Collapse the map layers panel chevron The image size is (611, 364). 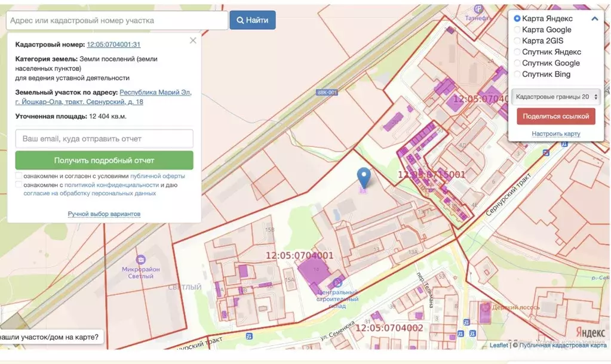[x=595, y=18]
